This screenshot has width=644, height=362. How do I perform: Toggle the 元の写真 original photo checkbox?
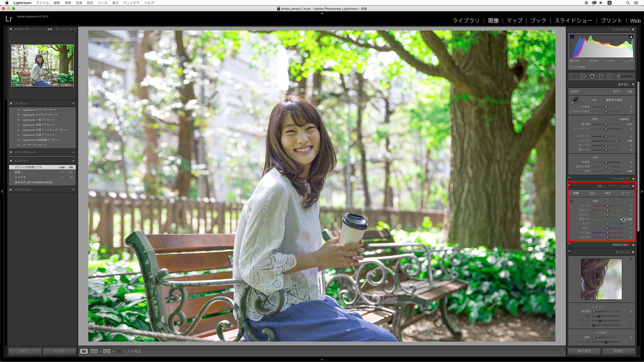click(571, 67)
